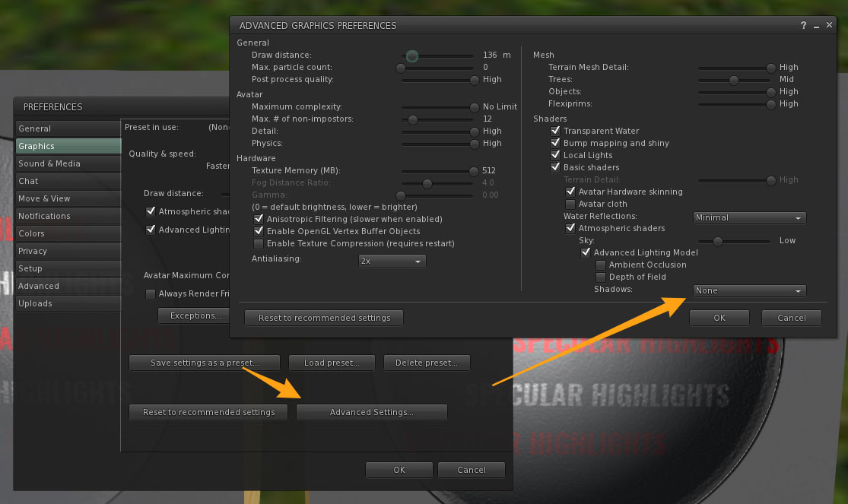
Task: Toggle Basic shaders checkbox
Action: pyautogui.click(x=555, y=167)
